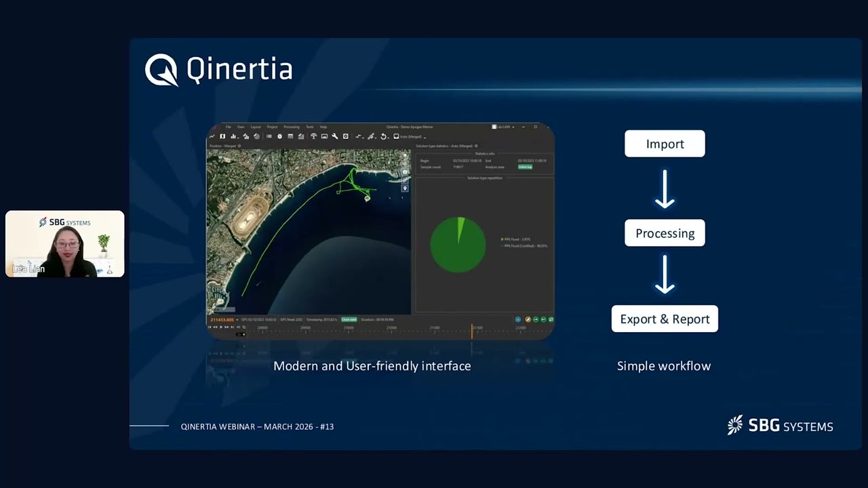
Task: Click the table toolbar icon
Action: coord(290,136)
